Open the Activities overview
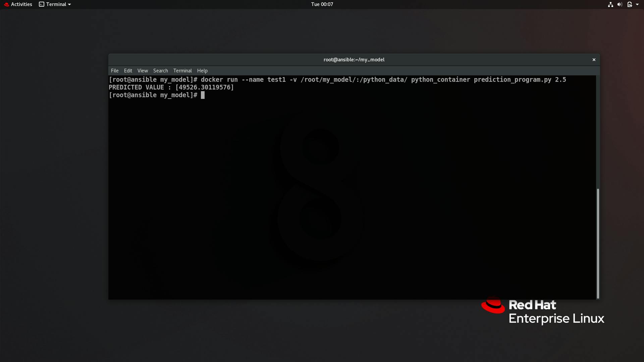 tap(18, 4)
